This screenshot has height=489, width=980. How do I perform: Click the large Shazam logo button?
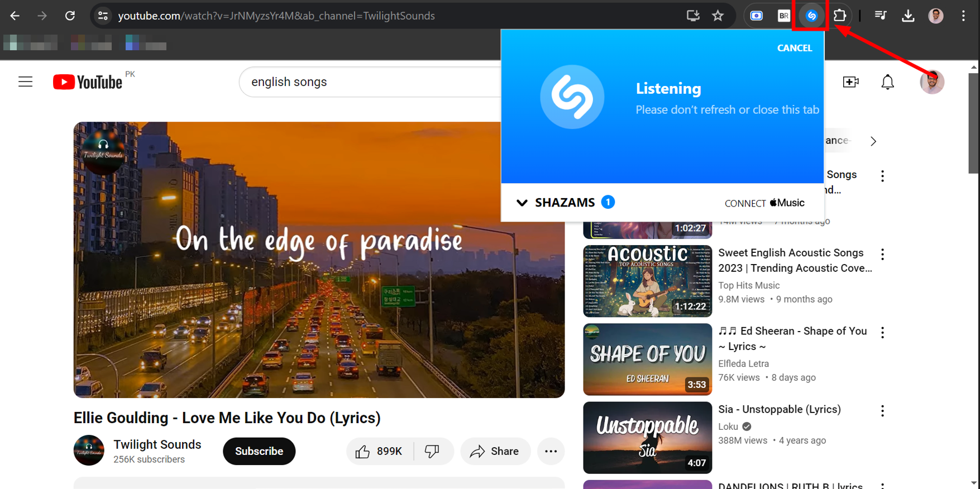(572, 97)
